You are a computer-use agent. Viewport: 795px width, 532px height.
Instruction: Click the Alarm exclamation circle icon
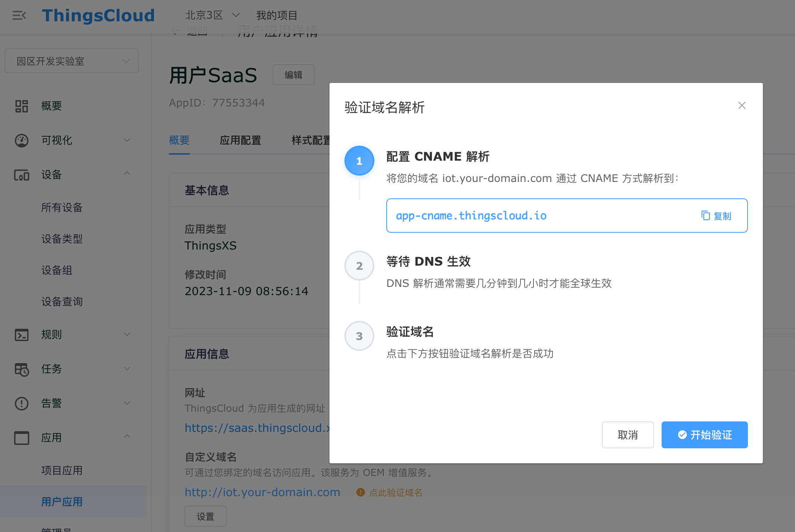[21, 403]
